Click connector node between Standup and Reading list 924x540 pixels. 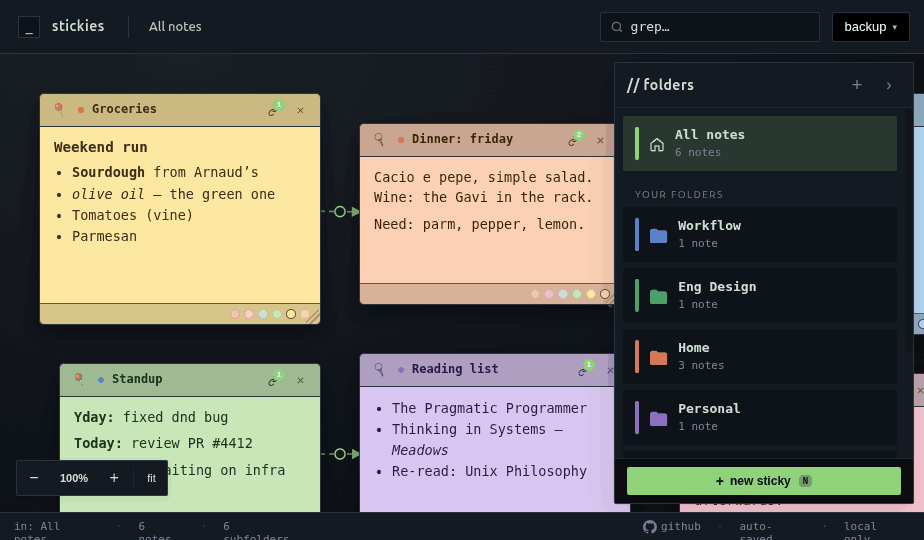(340, 454)
